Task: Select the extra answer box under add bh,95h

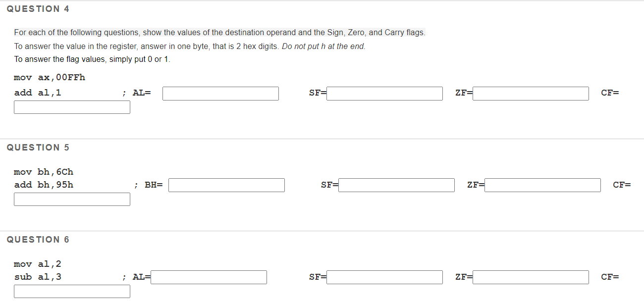Action: point(72,199)
